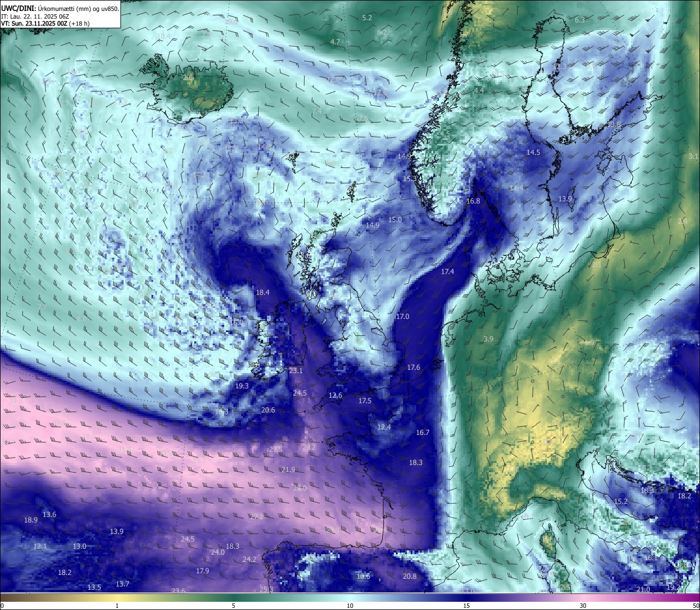Click the 15.0 value label
700x610 pixels.
(x=395, y=220)
